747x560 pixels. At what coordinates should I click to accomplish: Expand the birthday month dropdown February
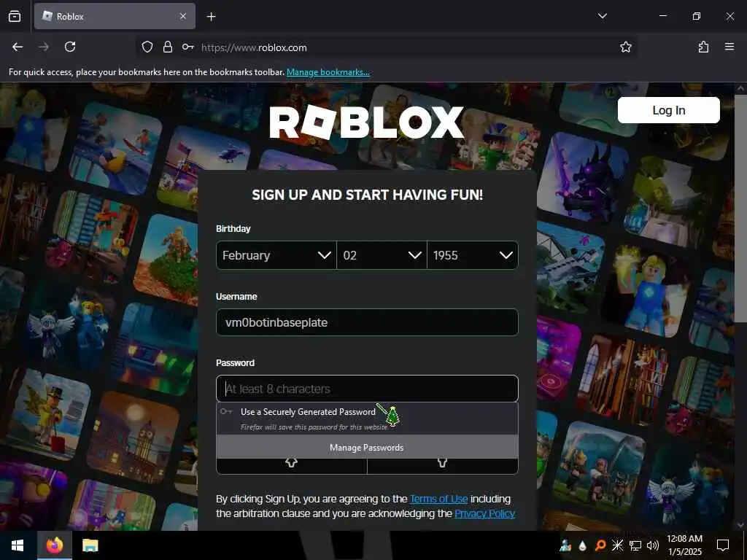point(276,255)
